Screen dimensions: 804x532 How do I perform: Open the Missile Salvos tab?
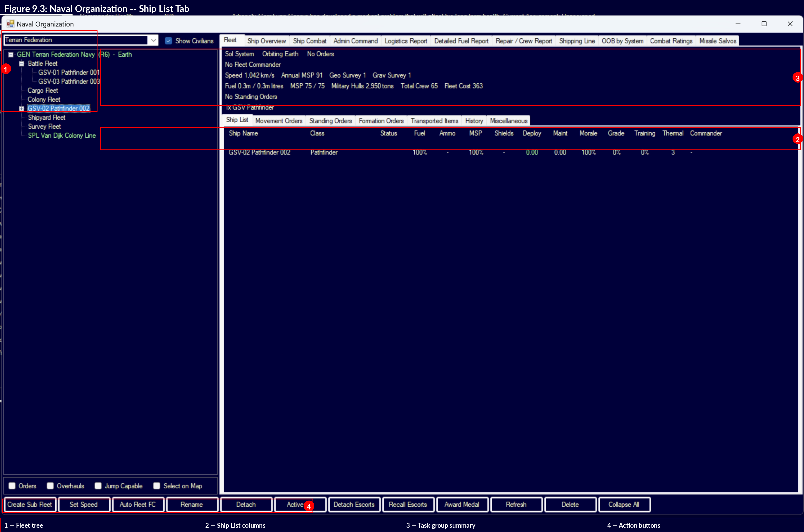(717, 41)
